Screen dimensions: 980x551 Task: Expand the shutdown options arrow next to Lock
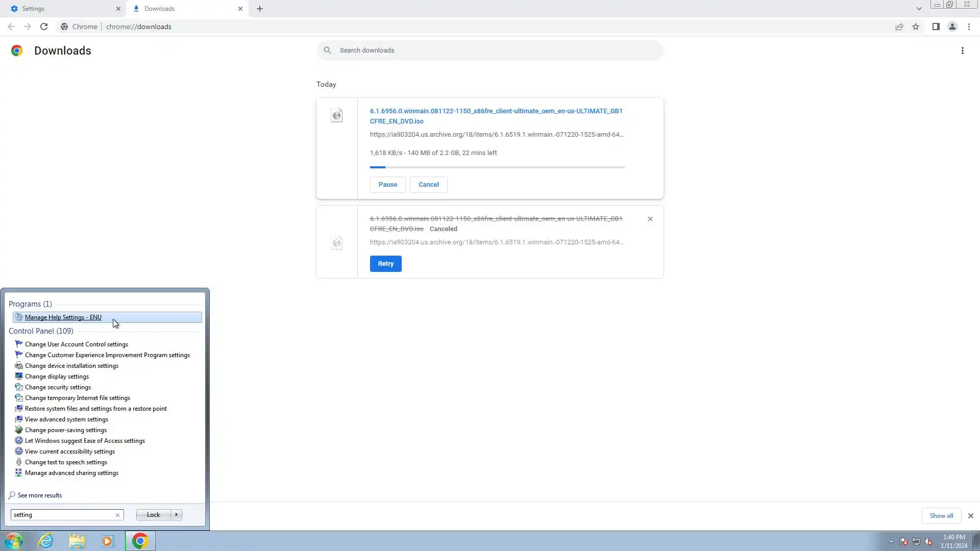coord(177,515)
